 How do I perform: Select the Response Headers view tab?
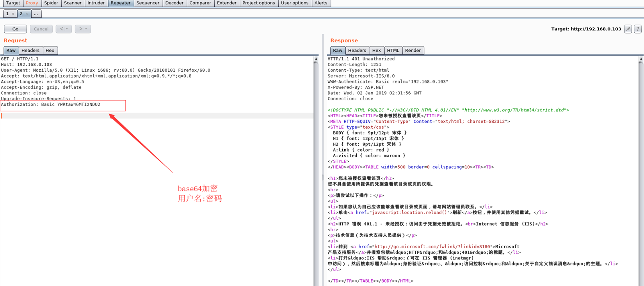(357, 50)
